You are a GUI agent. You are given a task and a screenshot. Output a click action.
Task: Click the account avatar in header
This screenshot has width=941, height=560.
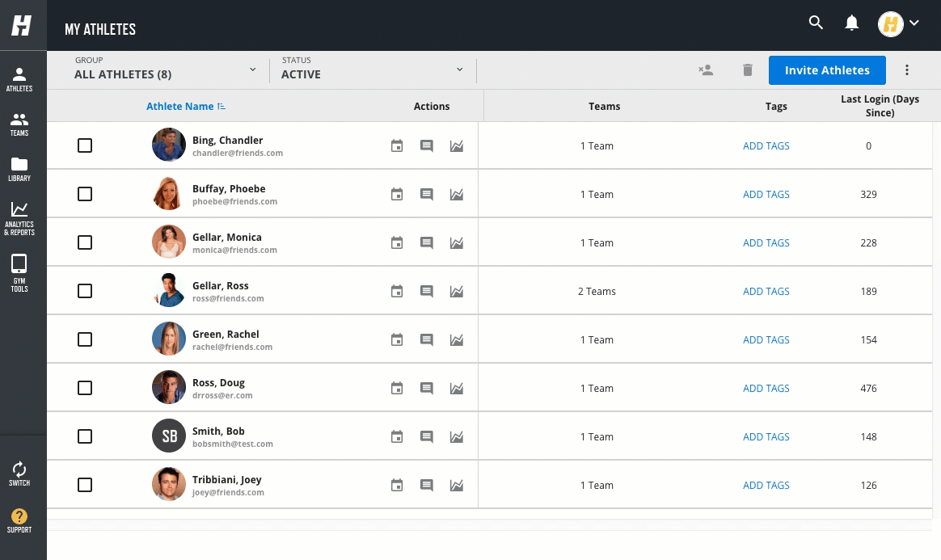click(891, 24)
